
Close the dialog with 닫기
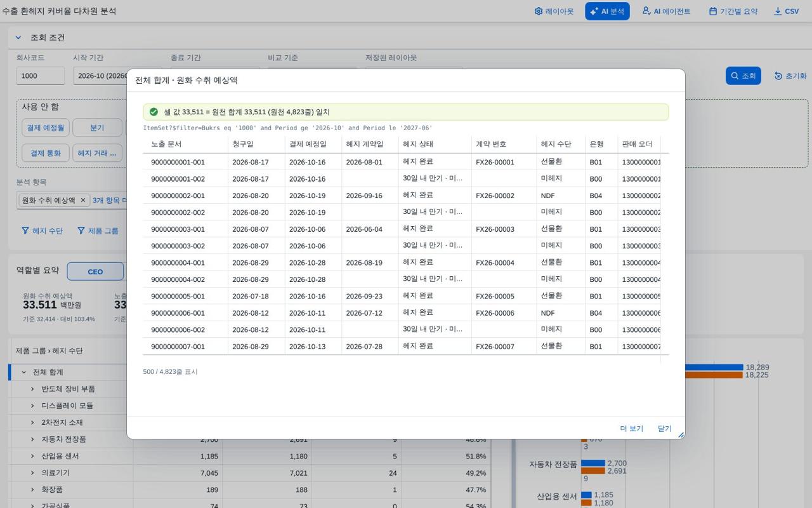664,429
